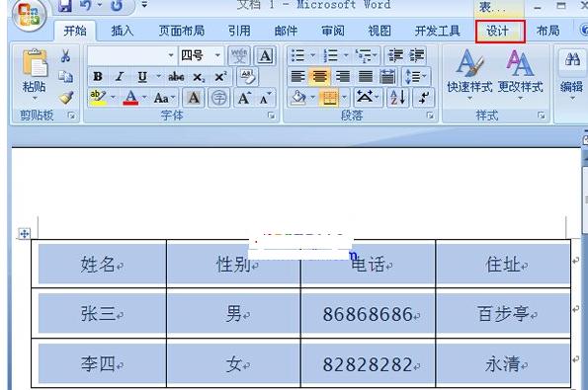Open the font name dropdown

pos(171,55)
